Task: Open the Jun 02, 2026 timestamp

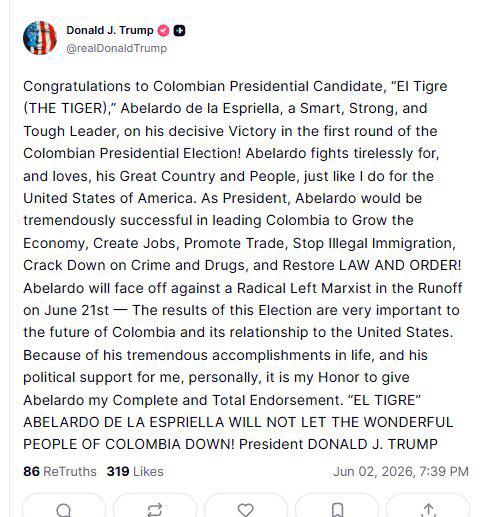Action: pyautogui.click(x=401, y=471)
